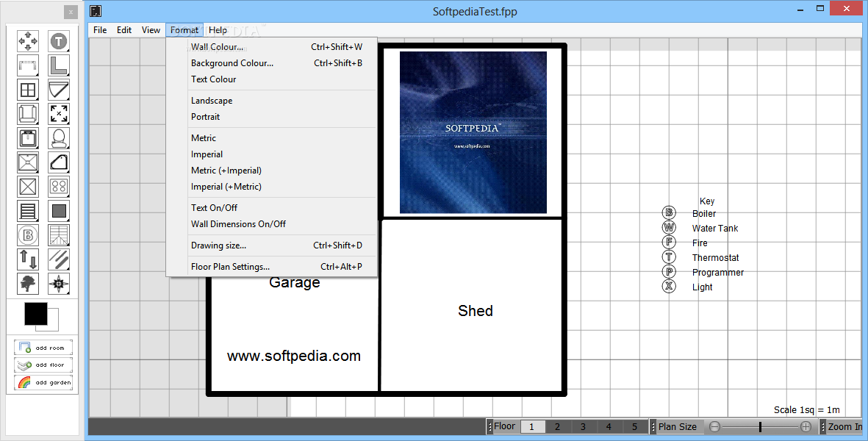Increase plan size with plus button
Image resolution: width=868 pixels, height=441 pixels.
pos(806,426)
